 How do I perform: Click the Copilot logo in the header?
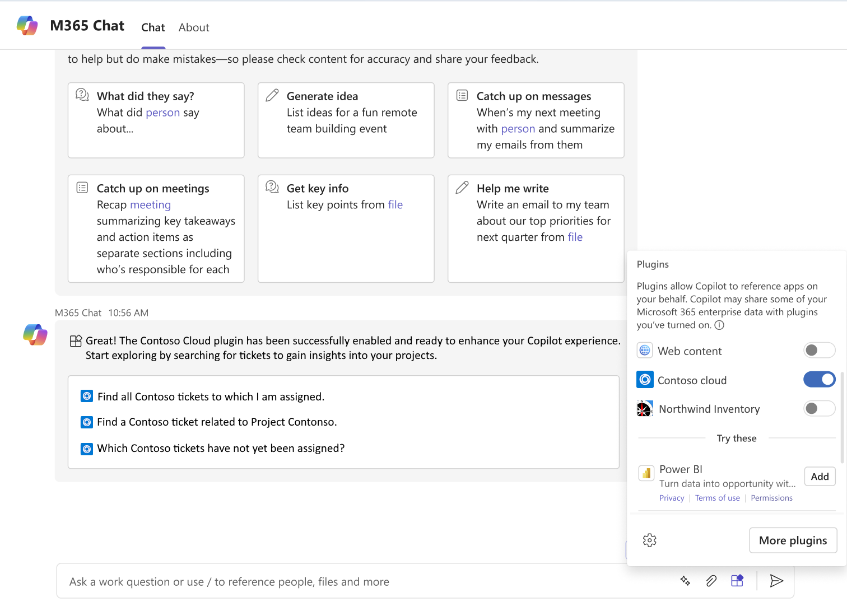pyautogui.click(x=27, y=26)
